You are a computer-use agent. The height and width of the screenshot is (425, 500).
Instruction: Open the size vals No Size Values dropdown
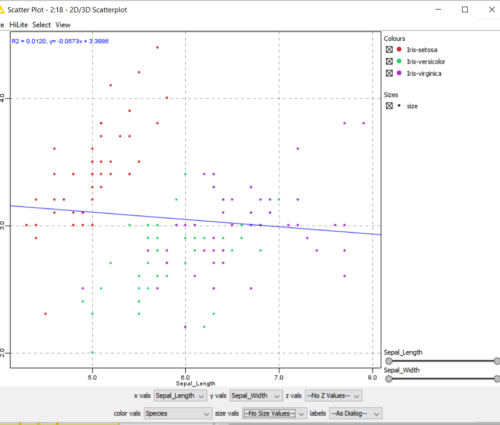click(274, 413)
